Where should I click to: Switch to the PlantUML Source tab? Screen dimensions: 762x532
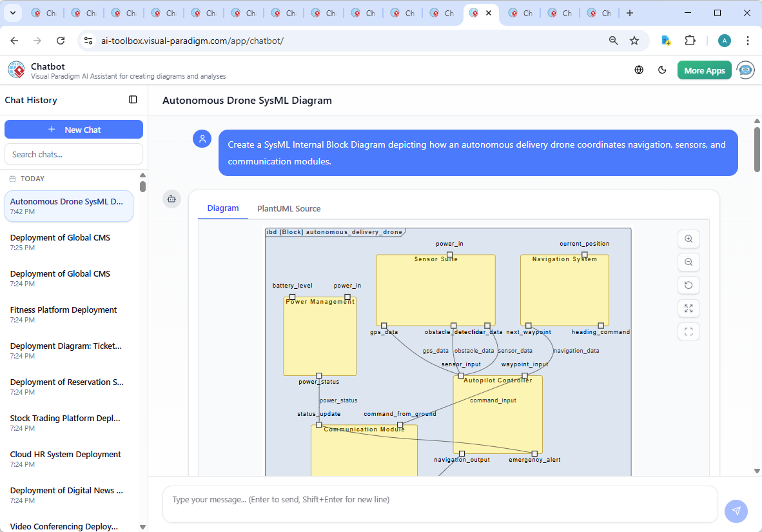[x=288, y=208]
